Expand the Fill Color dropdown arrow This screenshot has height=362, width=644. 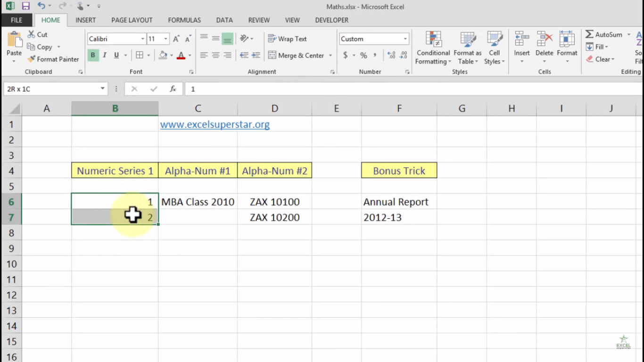coord(171,55)
